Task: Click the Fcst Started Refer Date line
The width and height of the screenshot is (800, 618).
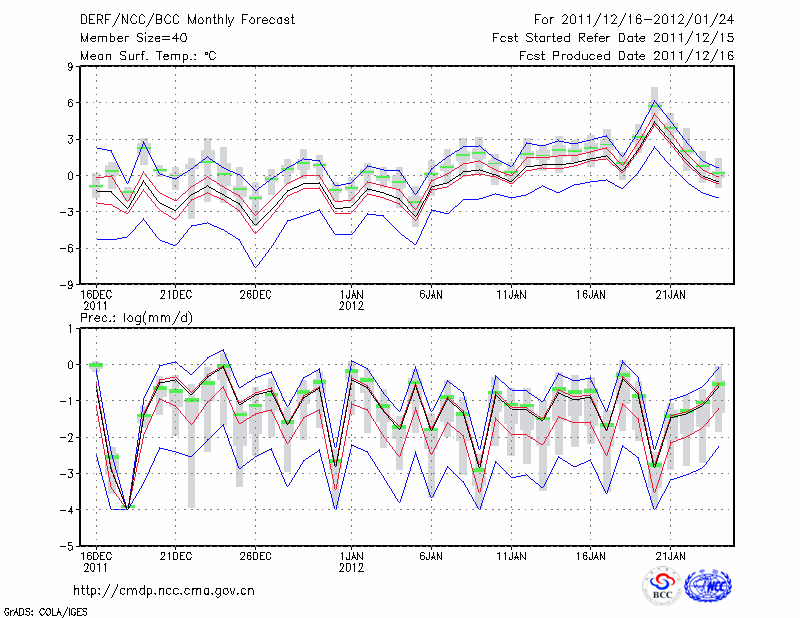Action: click(x=613, y=38)
